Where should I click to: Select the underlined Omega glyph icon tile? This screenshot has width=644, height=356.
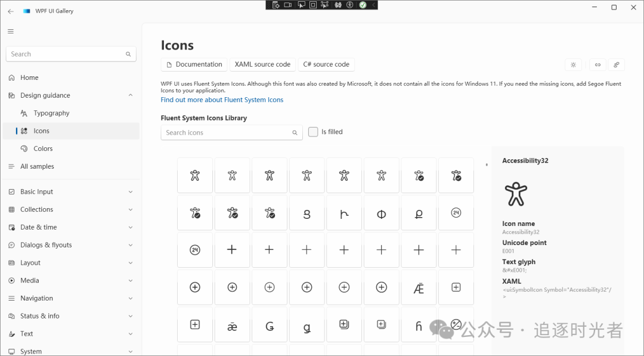click(419, 213)
